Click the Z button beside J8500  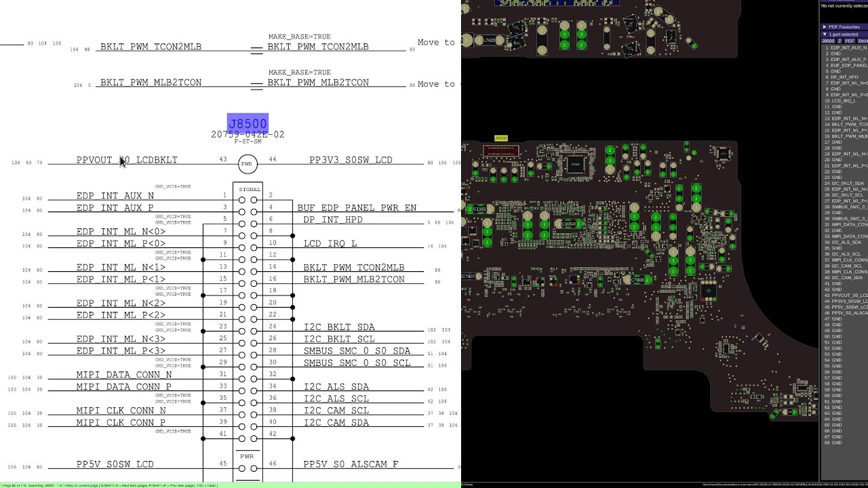[x=840, y=41]
